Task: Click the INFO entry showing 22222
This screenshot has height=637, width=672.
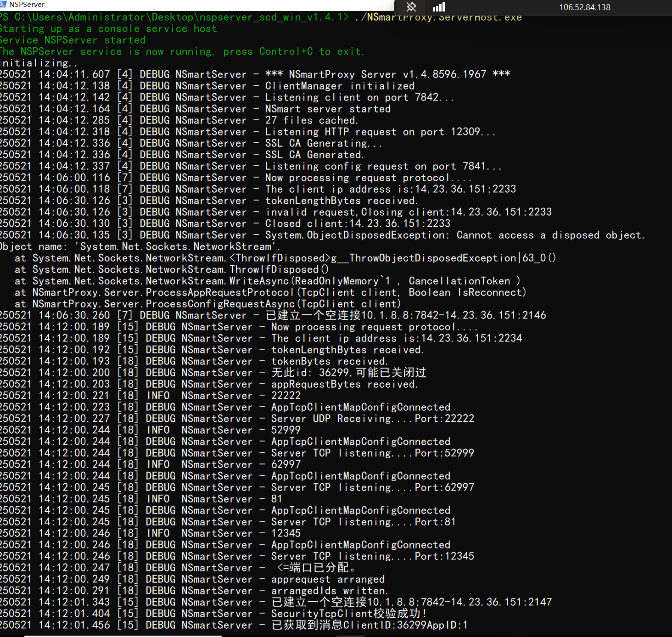Action: pyautogui.click(x=151, y=396)
